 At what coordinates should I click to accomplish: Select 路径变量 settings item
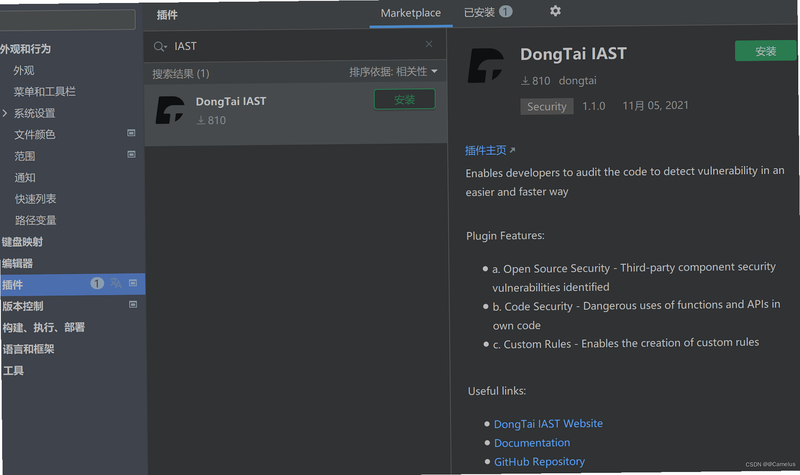tap(35, 220)
